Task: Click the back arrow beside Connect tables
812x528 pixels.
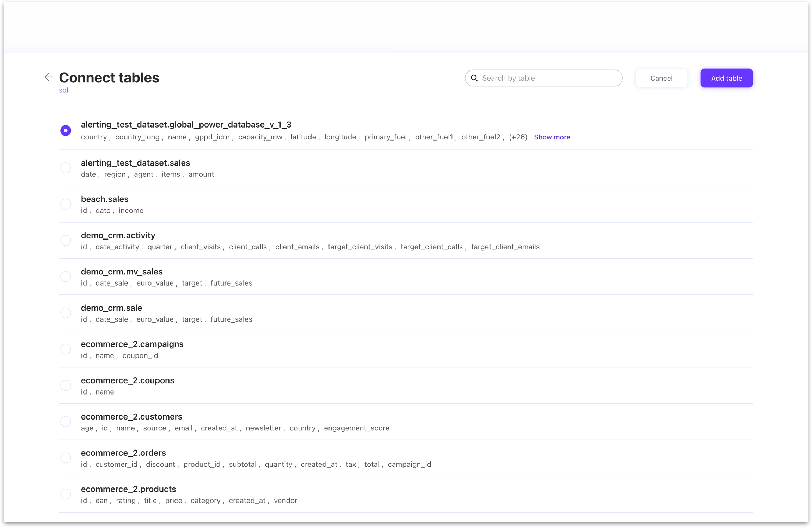Action: pyautogui.click(x=49, y=77)
